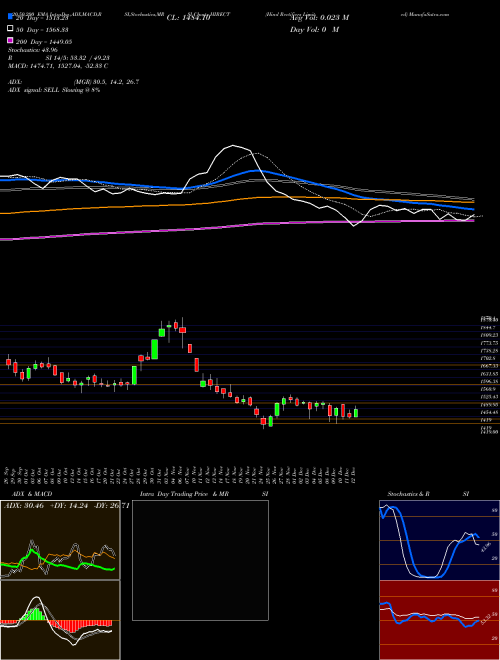Click the tallest green candlestick in the rally

click(x=155, y=349)
